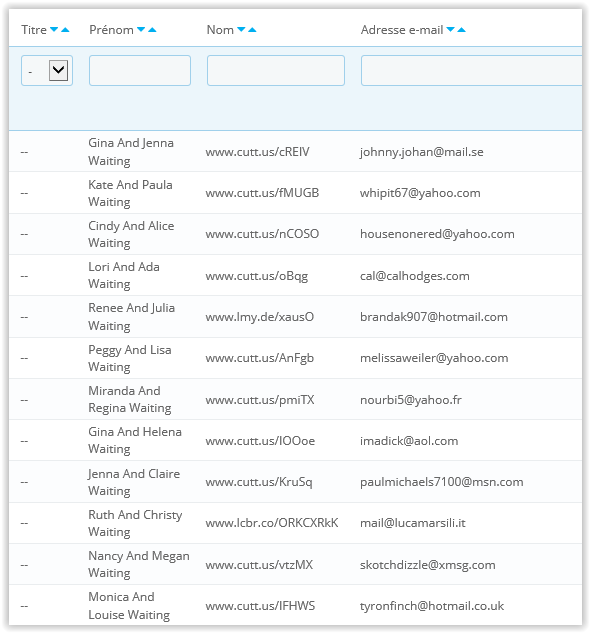Click email johnny.johan@mail.se
590x633 pixels.
point(422,152)
